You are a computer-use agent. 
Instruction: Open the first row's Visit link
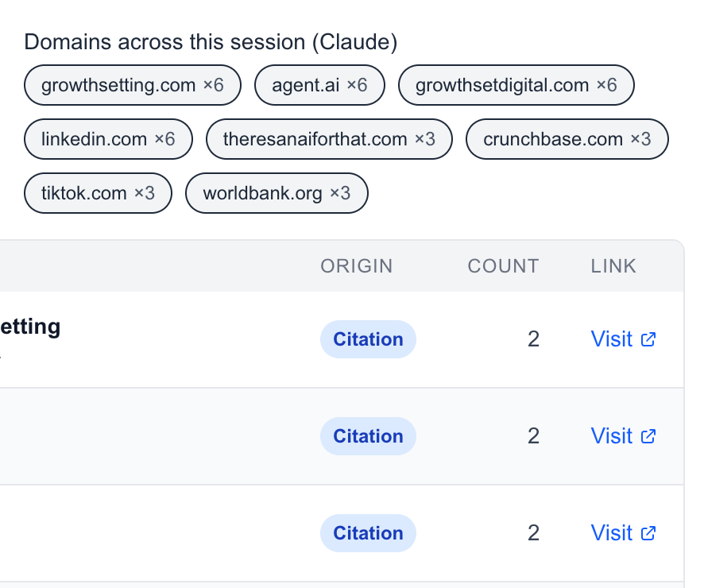coord(612,339)
